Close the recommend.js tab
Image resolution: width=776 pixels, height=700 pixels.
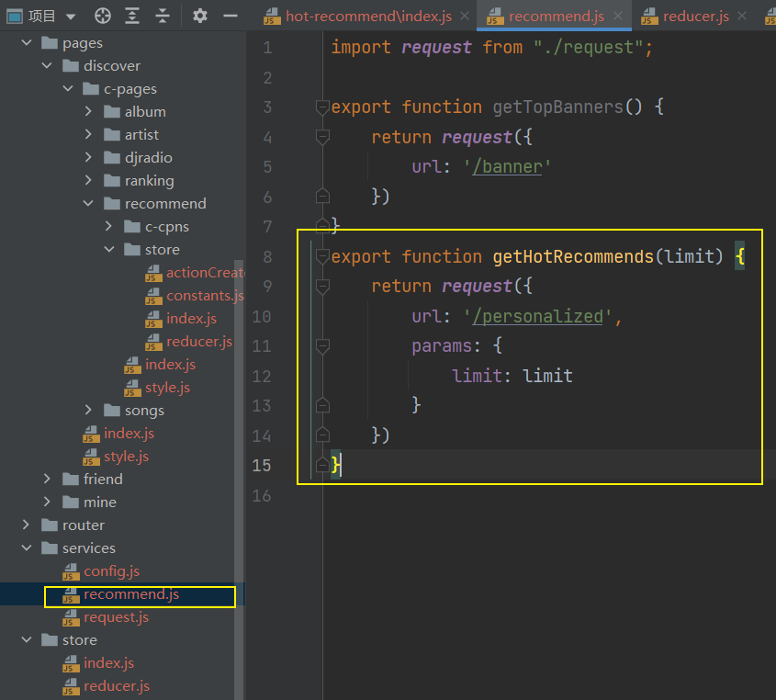[x=618, y=16]
